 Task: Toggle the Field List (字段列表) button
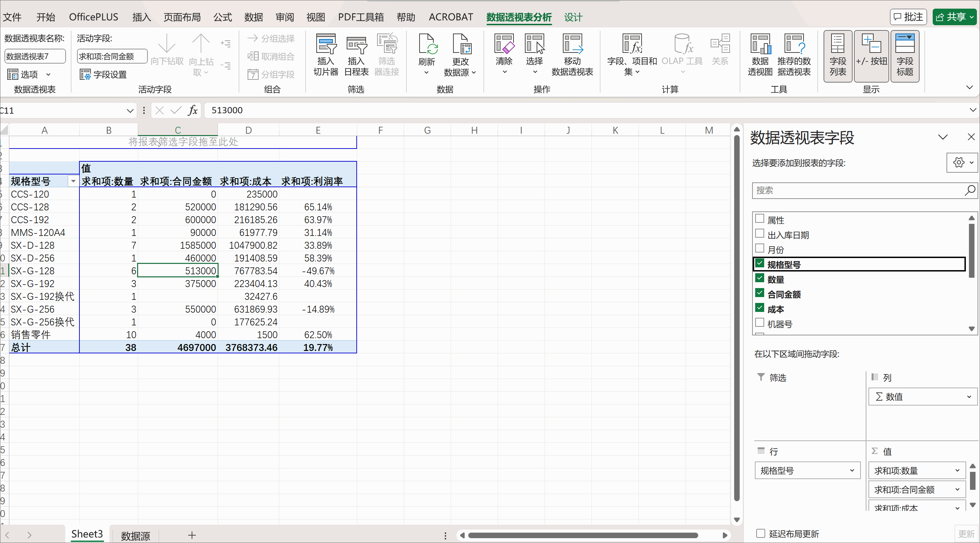tap(837, 56)
